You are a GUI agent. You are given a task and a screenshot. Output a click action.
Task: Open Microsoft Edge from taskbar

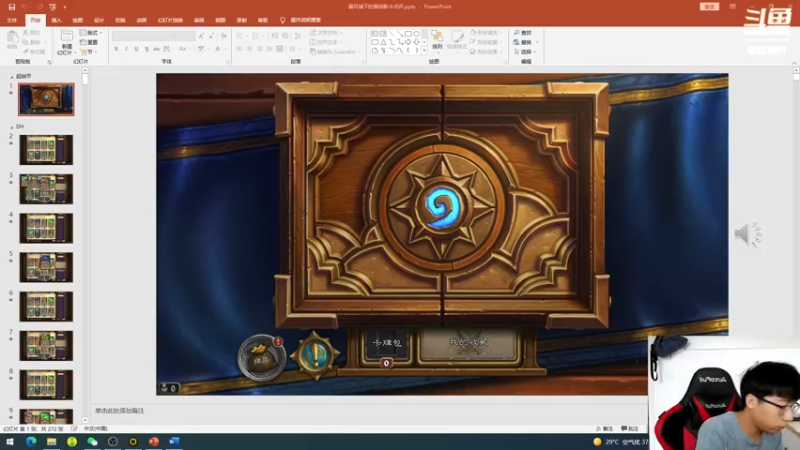coord(31,442)
